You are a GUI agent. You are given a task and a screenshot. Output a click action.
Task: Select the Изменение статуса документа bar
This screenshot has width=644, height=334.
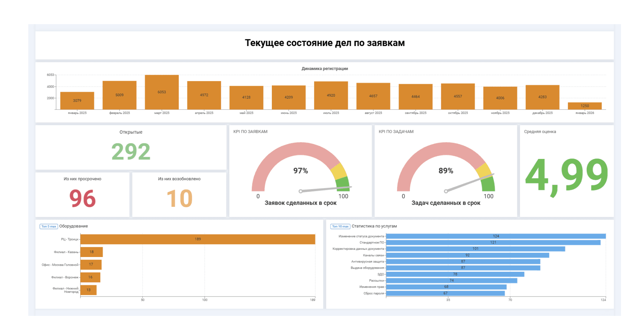click(495, 236)
